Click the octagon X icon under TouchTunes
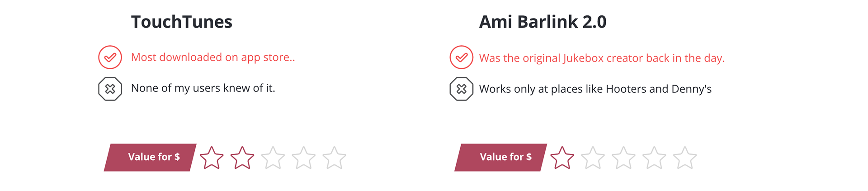Viewport: 868px width, 191px height. click(110, 89)
